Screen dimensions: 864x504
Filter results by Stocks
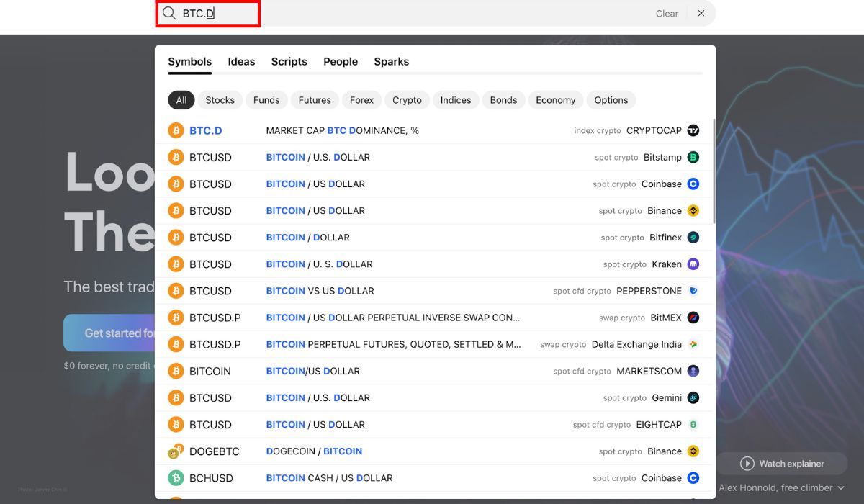[x=220, y=100]
